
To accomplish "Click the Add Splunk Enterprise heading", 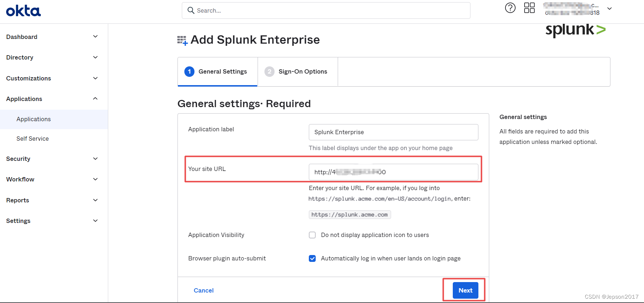I will [x=255, y=40].
